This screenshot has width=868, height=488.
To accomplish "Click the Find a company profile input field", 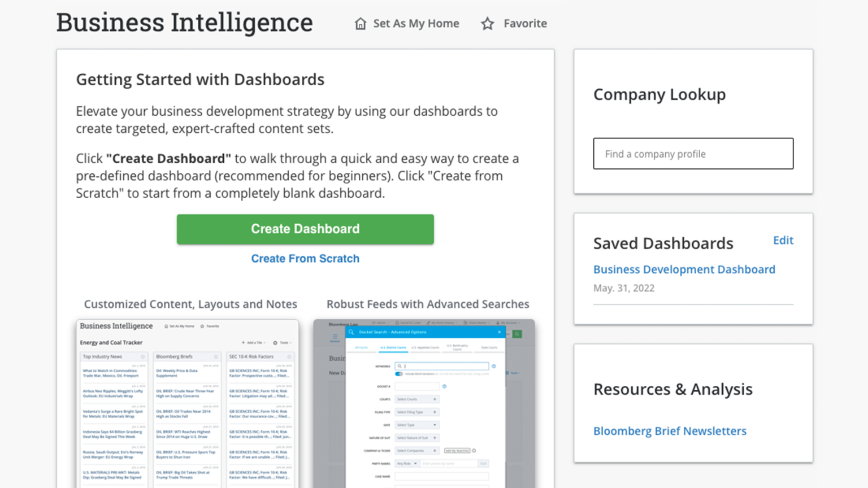I will point(693,153).
